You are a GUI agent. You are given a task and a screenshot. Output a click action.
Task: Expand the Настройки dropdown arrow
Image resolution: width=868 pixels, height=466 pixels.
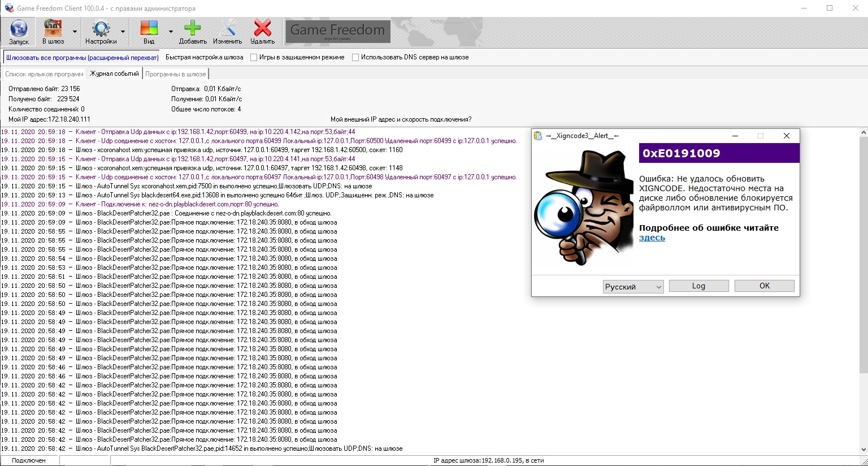(x=123, y=32)
